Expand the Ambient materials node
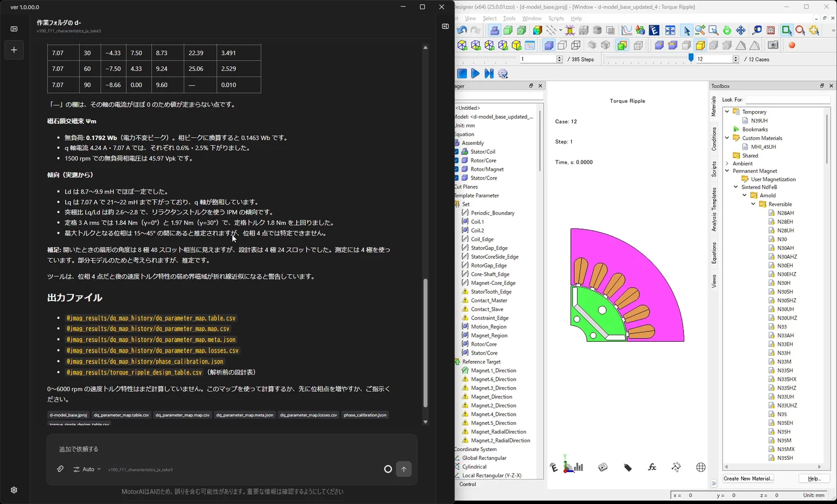 [x=727, y=163]
